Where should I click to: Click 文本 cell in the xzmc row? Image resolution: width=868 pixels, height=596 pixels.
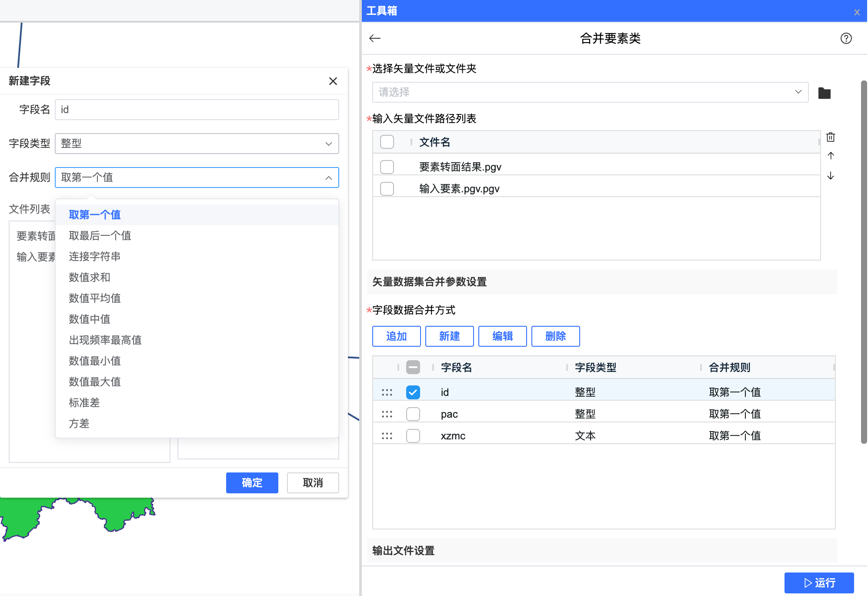(x=585, y=436)
